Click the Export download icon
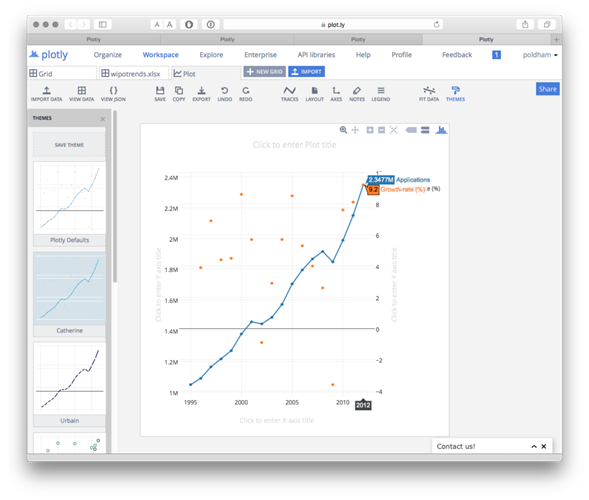Image resolution: width=589 pixels, height=500 pixels. [x=201, y=94]
